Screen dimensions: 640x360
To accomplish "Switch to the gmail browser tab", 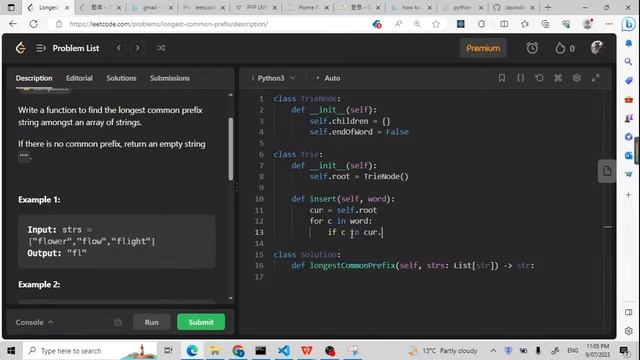I will 152,7.
